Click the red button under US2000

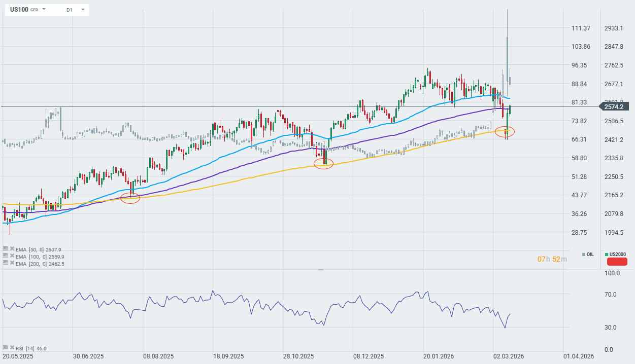pos(617,262)
